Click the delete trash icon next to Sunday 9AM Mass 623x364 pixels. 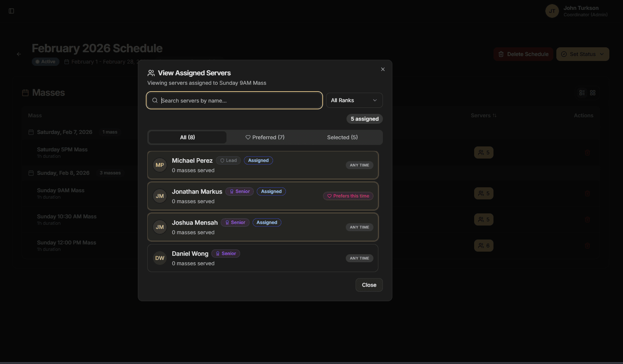click(588, 193)
